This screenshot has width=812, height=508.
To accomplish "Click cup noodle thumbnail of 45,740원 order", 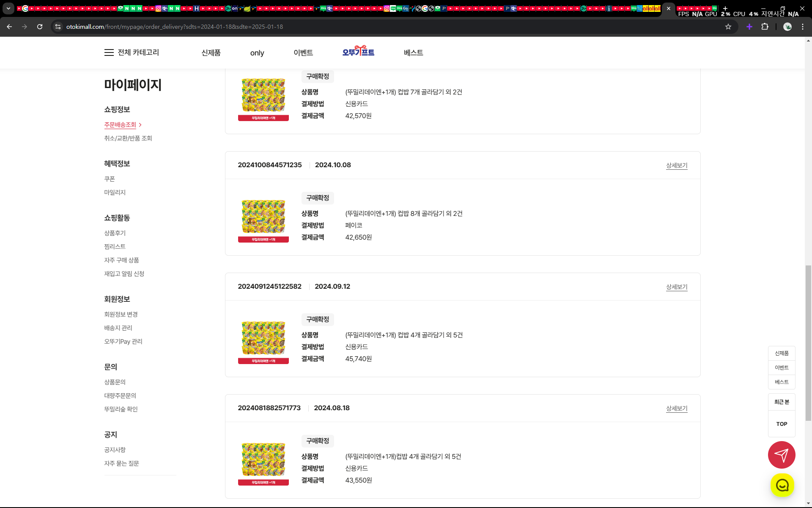I will pos(263,342).
